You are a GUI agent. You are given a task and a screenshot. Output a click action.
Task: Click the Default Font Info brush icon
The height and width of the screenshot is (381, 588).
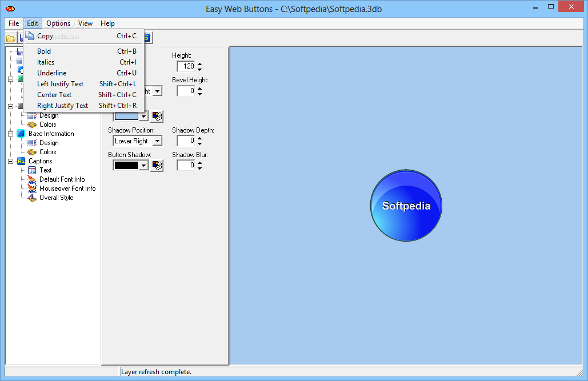click(32, 179)
